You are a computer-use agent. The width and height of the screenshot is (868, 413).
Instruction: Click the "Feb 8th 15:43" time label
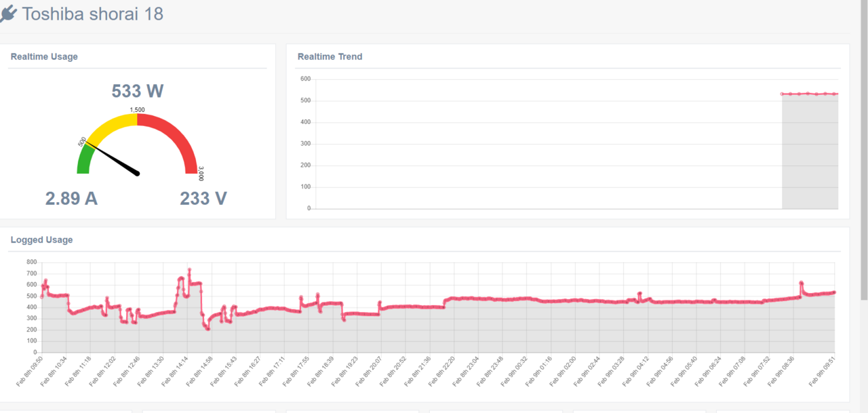[x=224, y=372]
